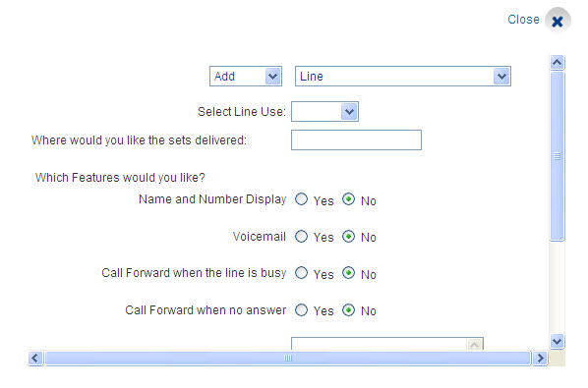Viewport: 588px width, 388px height.
Task: Expand the Line type dropdown
Action: click(403, 76)
